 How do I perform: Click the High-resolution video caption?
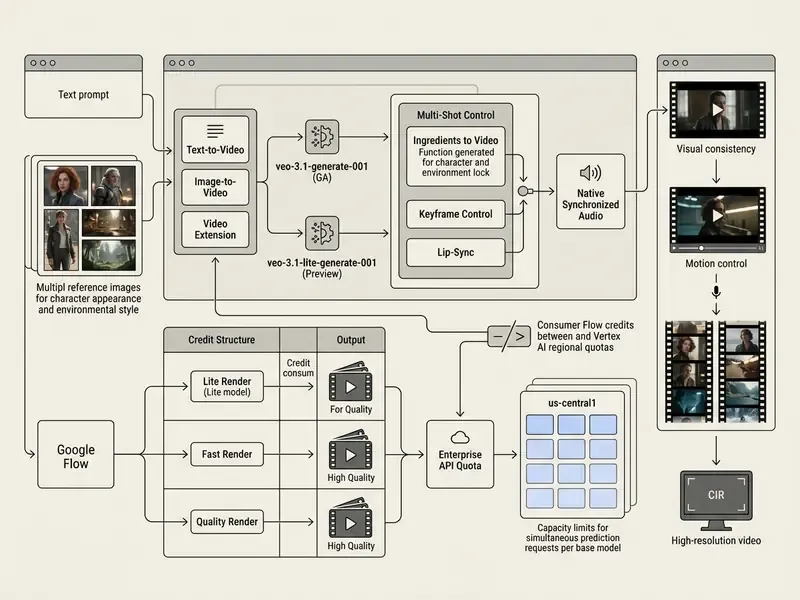716,541
